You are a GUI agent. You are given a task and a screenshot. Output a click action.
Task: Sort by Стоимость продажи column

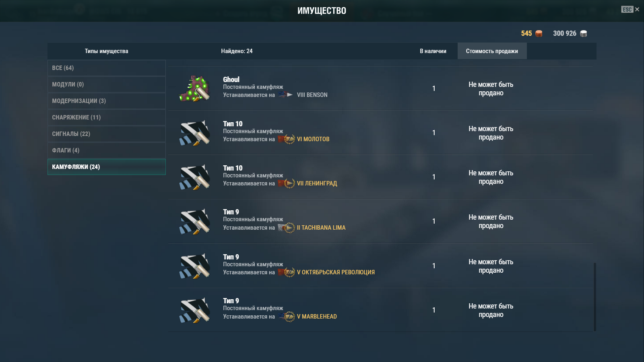click(x=492, y=51)
